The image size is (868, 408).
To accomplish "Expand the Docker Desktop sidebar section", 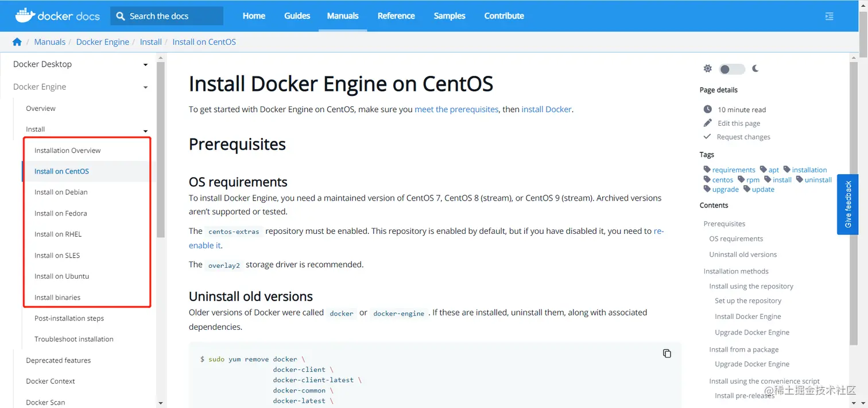I will click(x=145, y=65).
